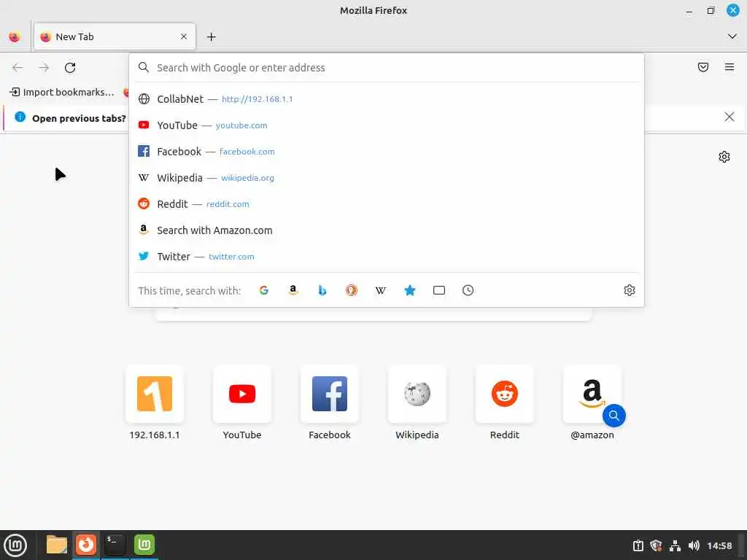Screen dimensions: 747x560
Task: Open new tab with the plus button
Action: [211, 36]
